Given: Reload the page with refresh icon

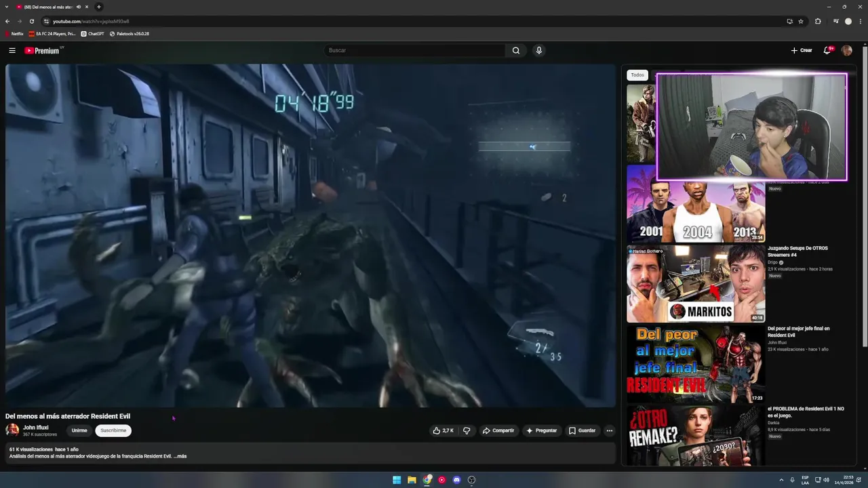Looking at the screenshot, I should point(31,21).
